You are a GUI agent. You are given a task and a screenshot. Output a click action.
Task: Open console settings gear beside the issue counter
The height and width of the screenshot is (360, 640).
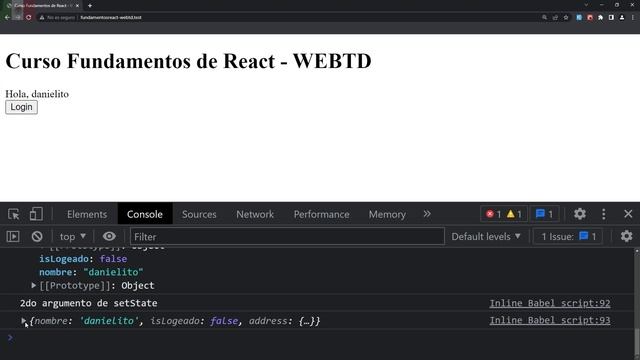(x=626, y=236)
